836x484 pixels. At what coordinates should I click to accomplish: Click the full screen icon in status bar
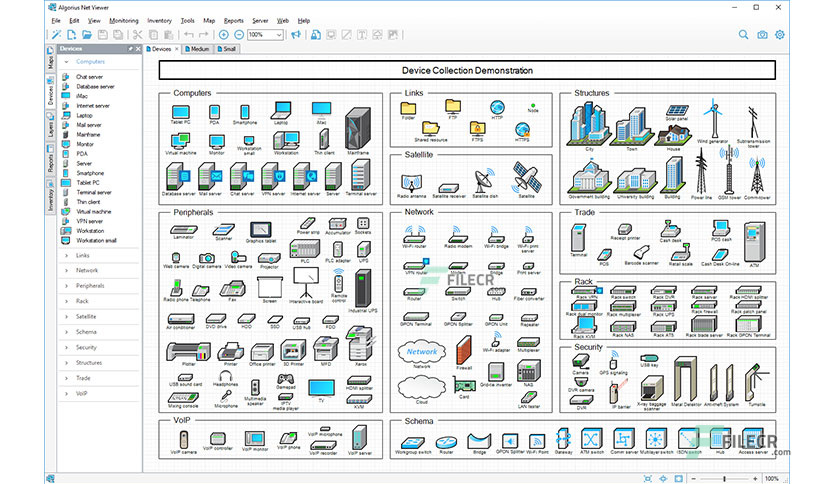point(678,478)
